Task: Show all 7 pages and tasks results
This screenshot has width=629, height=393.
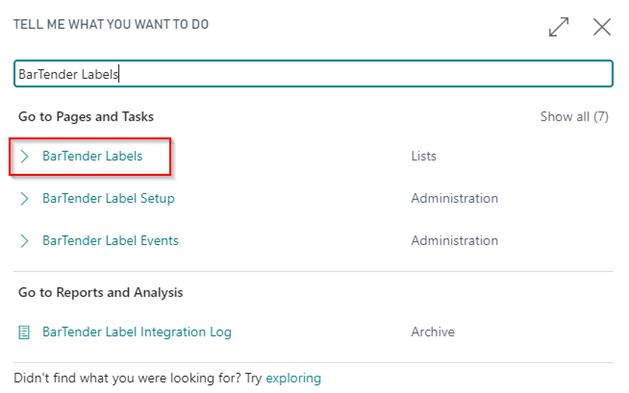Action: click(x=574, y=117)
